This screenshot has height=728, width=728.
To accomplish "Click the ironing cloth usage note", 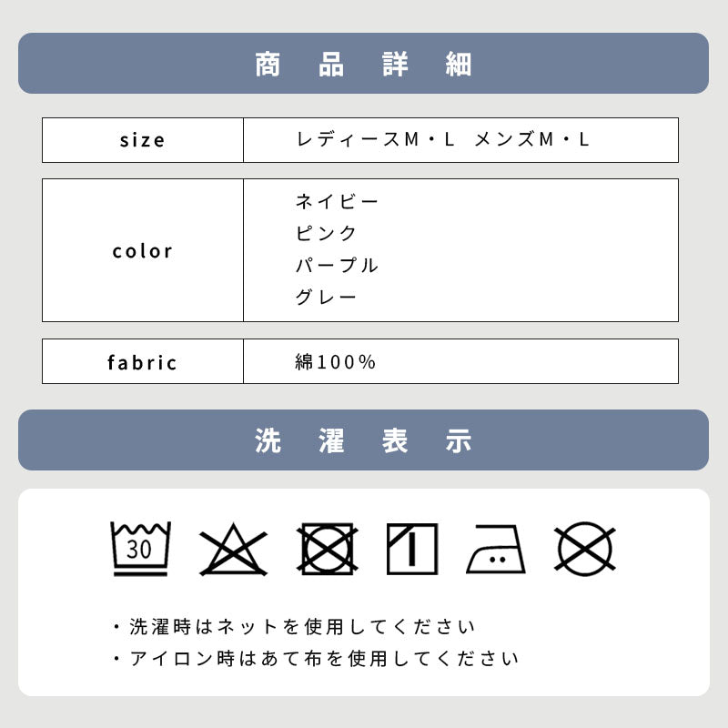I will (316, 659).
